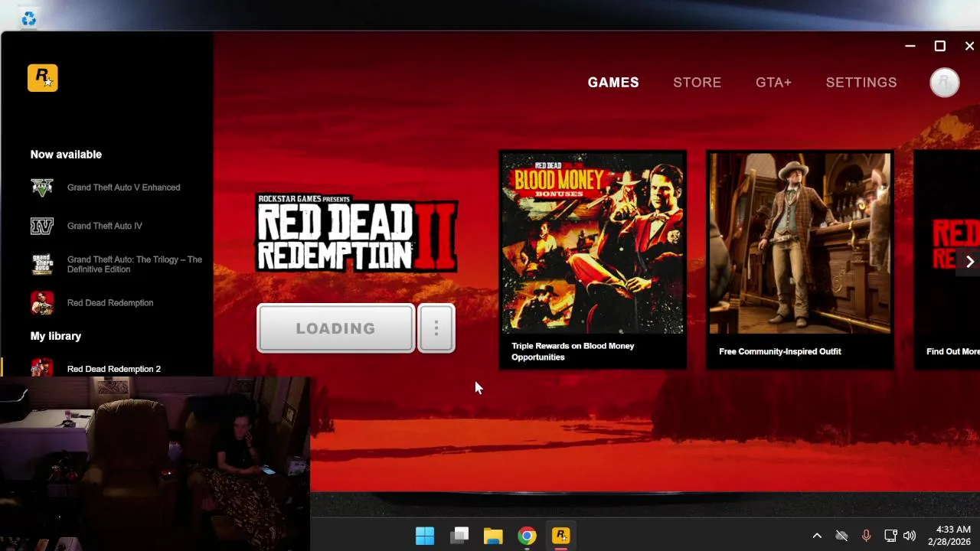
Task: Select the GTA Trilogy game icon
Action: [42, 264]
